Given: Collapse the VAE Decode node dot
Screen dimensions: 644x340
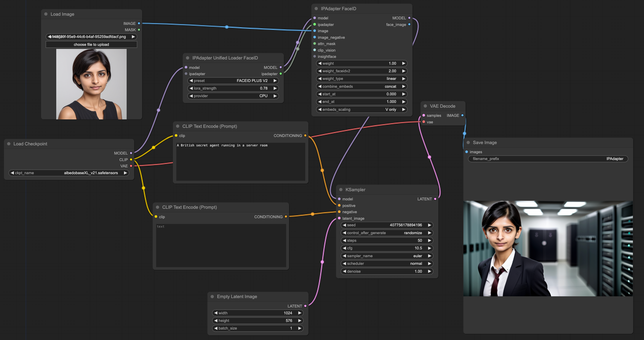Looking at the screenshot, I should (425, 106).
